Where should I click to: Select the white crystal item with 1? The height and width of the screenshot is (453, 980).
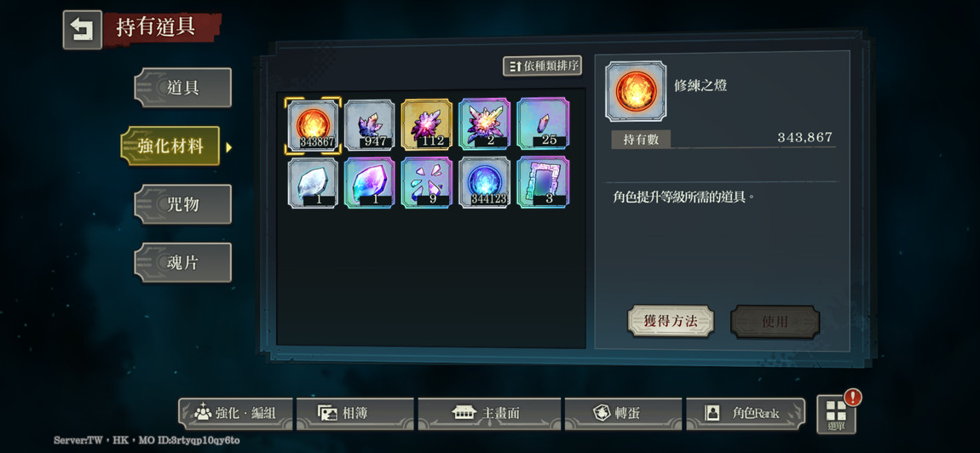pos(313,182)
